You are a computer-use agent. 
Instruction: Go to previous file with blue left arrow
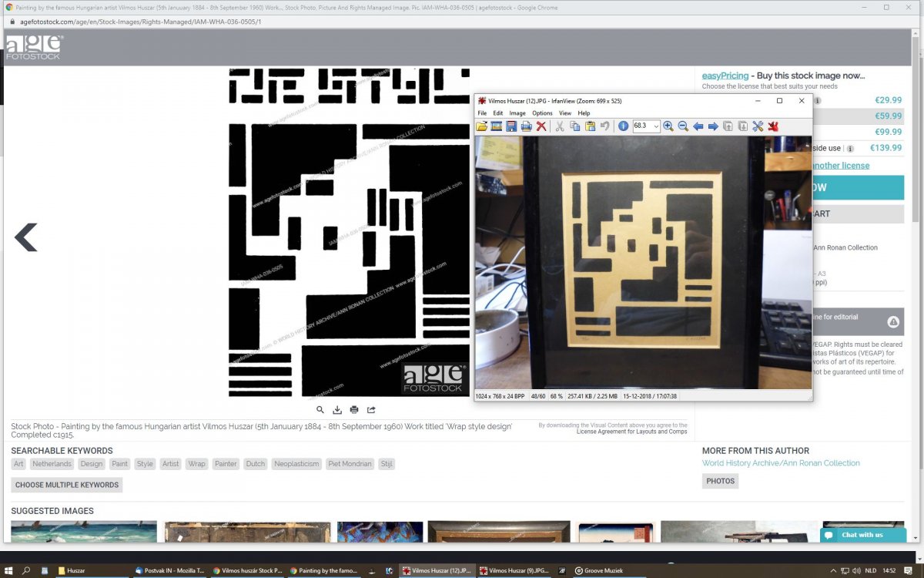pyautogui.click(x=698, y=126)
